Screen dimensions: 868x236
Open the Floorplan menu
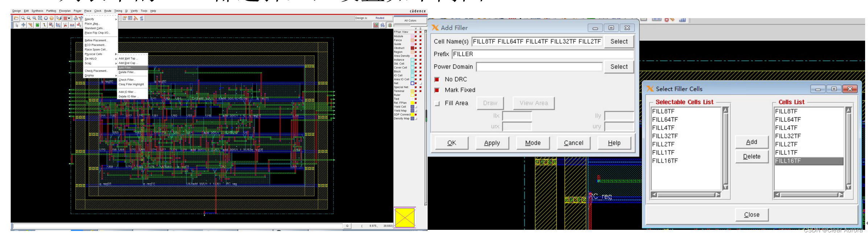pos(65,11)
